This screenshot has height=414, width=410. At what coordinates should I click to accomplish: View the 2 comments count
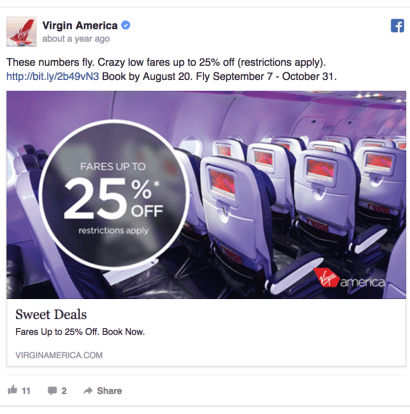click(64, 391)
